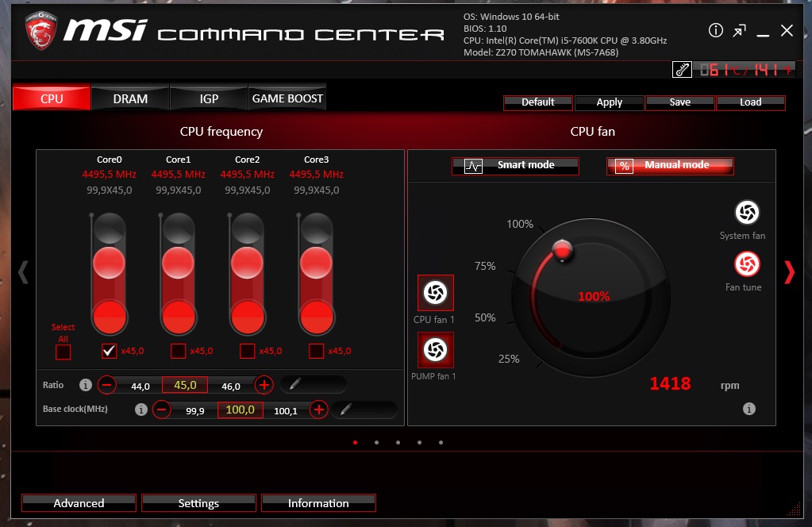Decrease Base clock with the minus button
The image size is (812, 527).
[162, 410]
